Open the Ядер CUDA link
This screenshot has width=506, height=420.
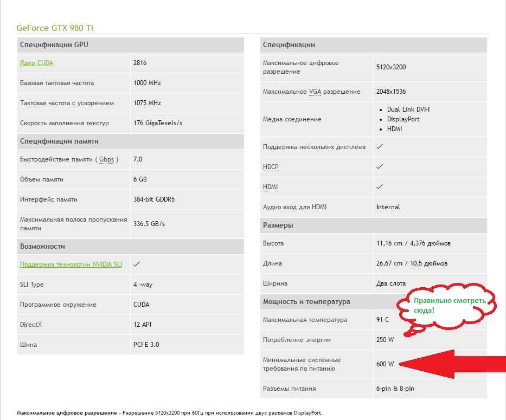pyautogui.click(x=36, y=63)
